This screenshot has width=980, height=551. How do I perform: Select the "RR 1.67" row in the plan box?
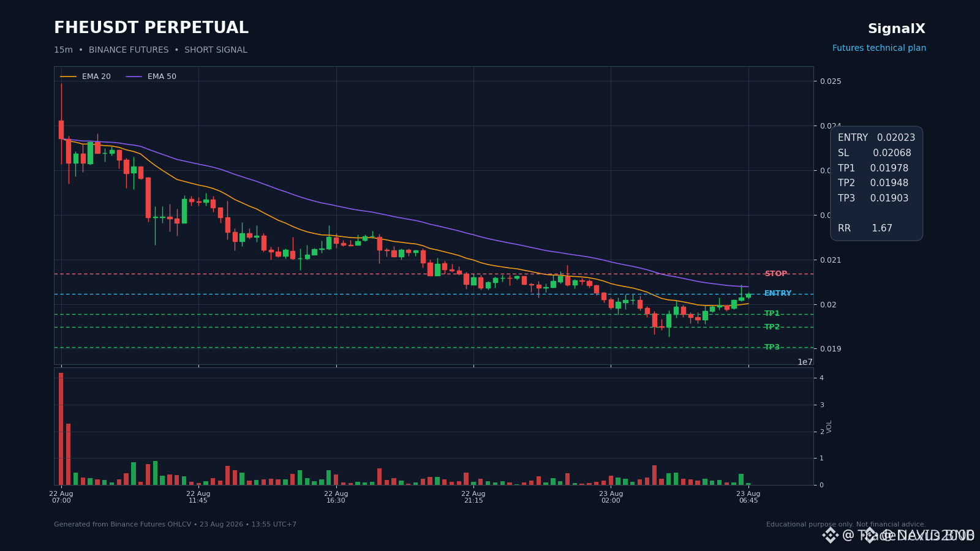coord(865,228)
